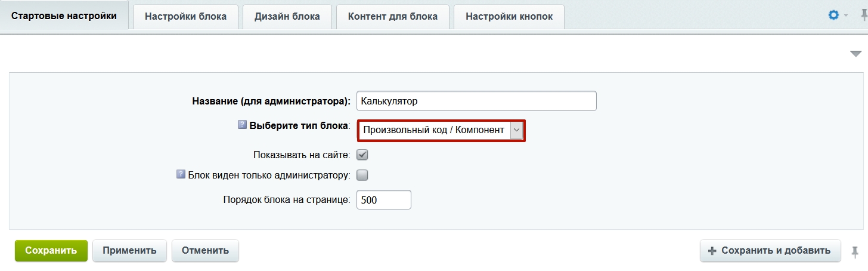Select the 'Настройки кнопок' tab
868x271 pixels.
[x=509, y=16]
